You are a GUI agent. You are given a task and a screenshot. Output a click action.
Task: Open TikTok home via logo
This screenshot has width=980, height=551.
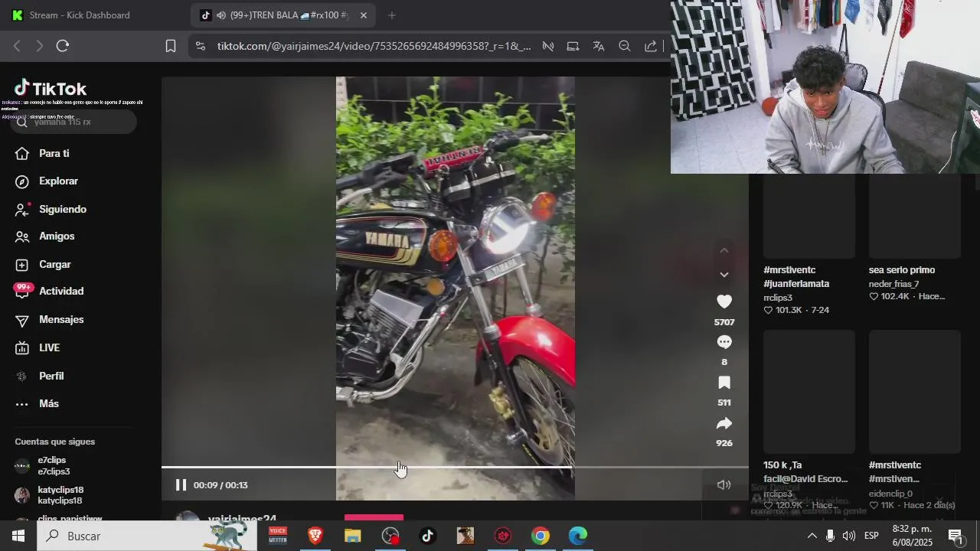[51, 89]
